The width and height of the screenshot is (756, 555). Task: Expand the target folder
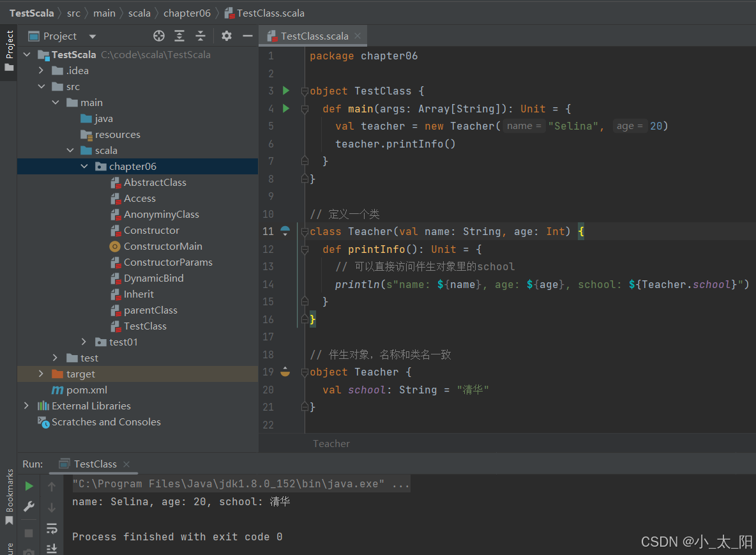pos(40,374)
